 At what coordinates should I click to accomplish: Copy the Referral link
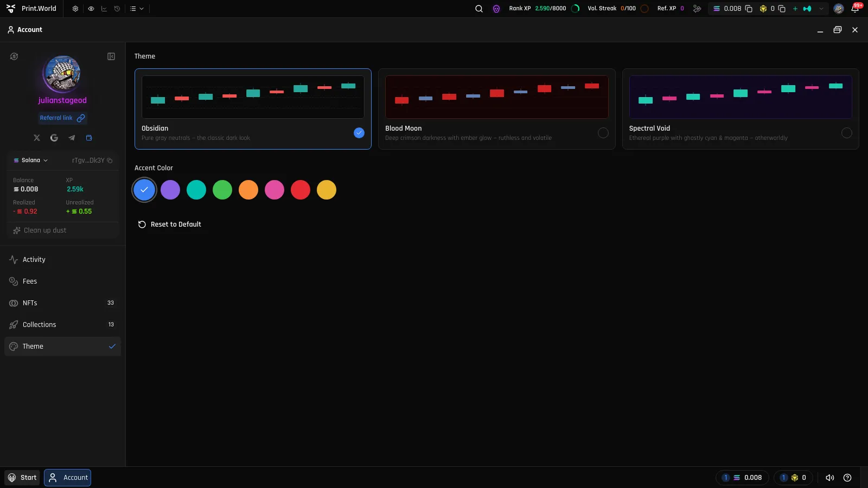(62, 118)
